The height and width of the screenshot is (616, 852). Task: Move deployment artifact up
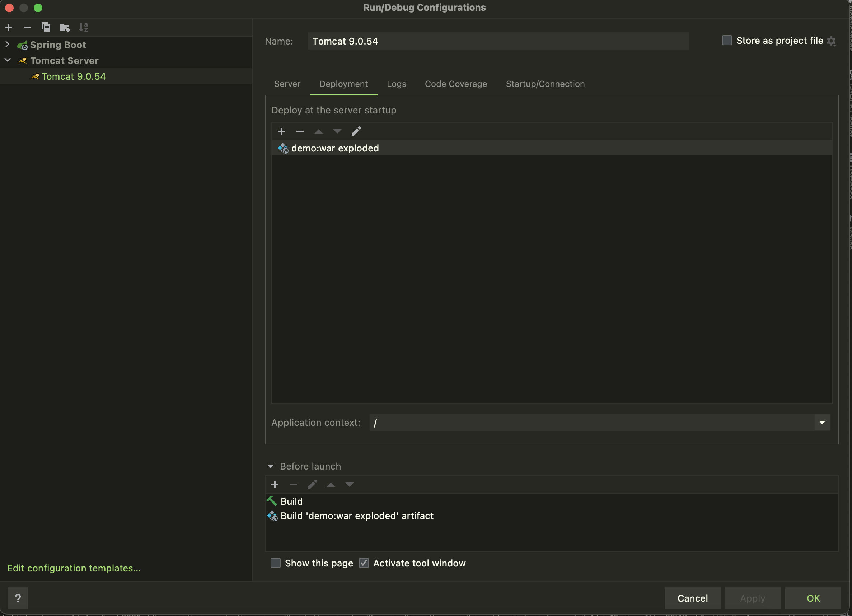click(x=319, y=131)
